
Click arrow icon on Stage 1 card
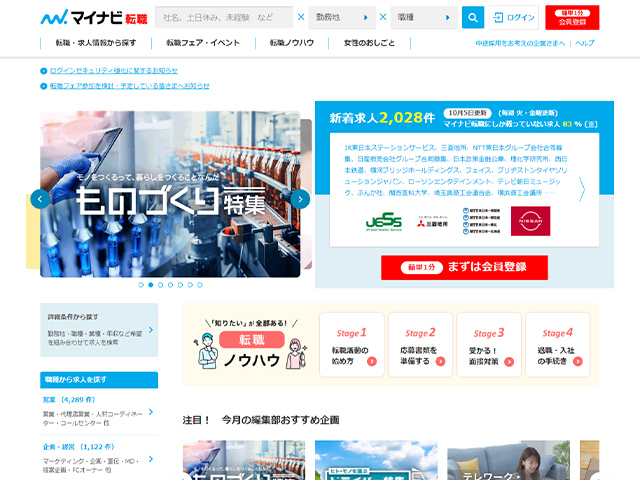(x=372, y=361)
